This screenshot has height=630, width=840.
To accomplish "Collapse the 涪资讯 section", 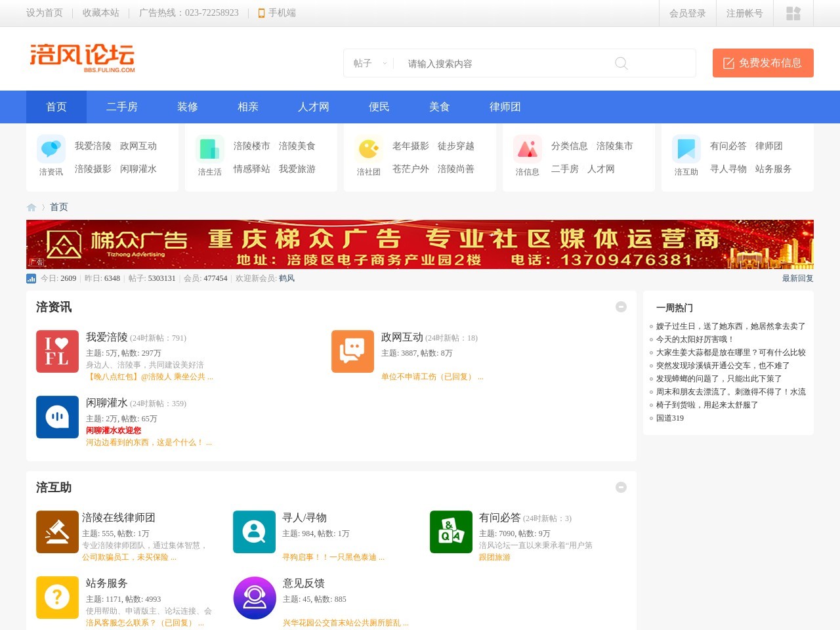I will coord(621,306).
